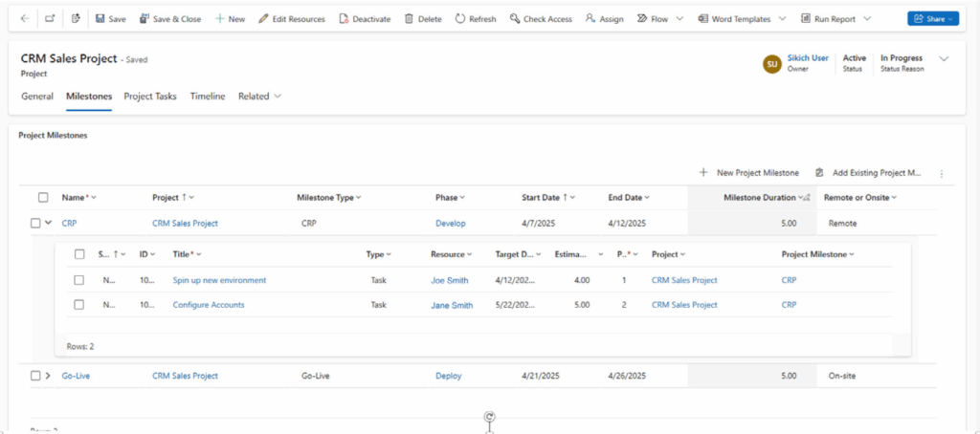
Task: Click the back arrow icon
Action: click(x=24, y=18)
